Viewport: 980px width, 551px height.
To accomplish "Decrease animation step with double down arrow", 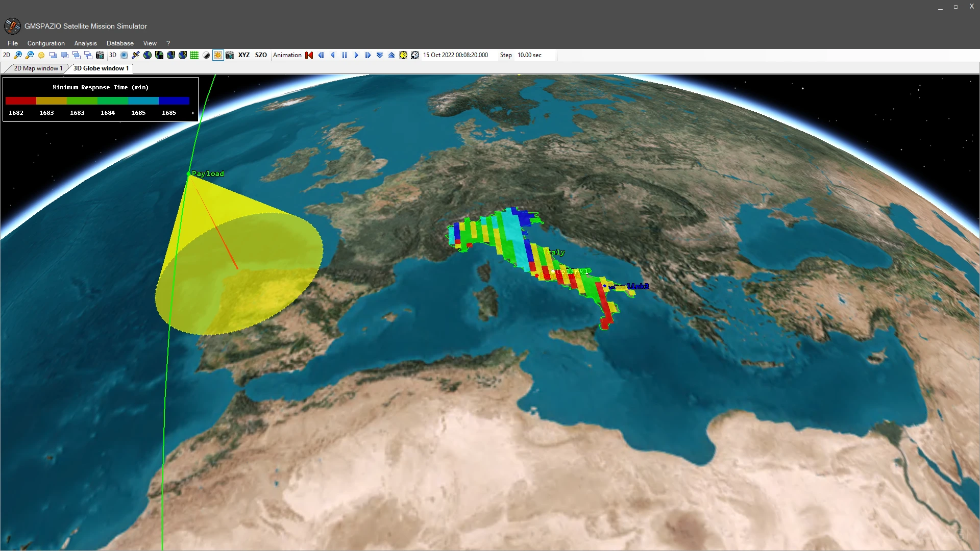I will [380, 55].
